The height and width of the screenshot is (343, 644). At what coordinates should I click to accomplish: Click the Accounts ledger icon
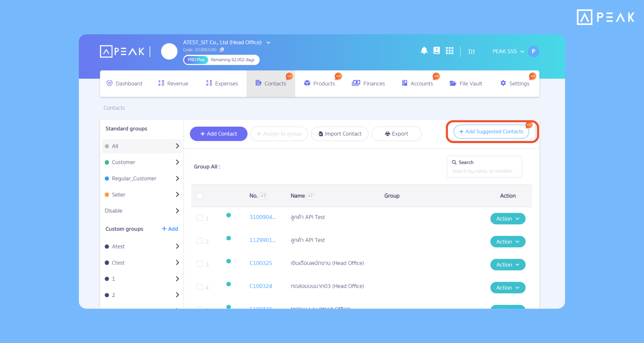click(405, 83)
